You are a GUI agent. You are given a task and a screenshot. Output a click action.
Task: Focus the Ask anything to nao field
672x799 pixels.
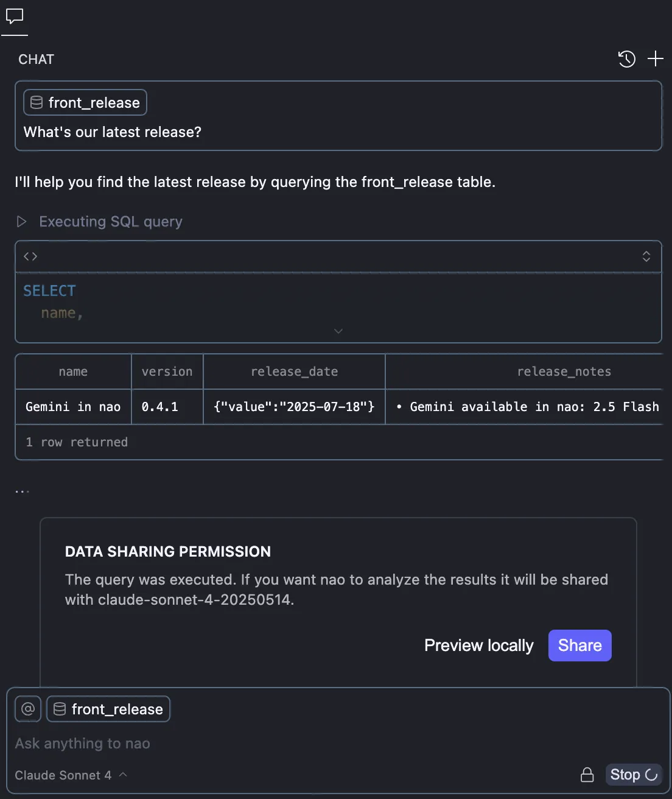(243, 744)
